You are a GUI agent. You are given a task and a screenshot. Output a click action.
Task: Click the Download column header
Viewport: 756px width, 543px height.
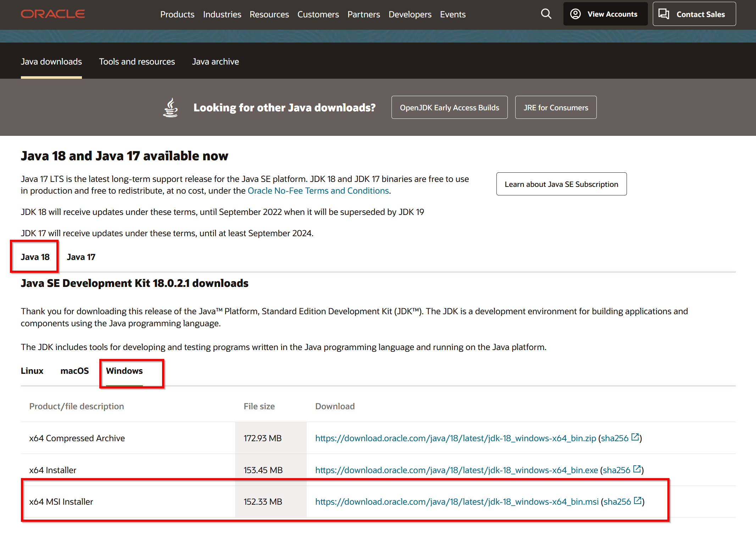coord(335,406)
